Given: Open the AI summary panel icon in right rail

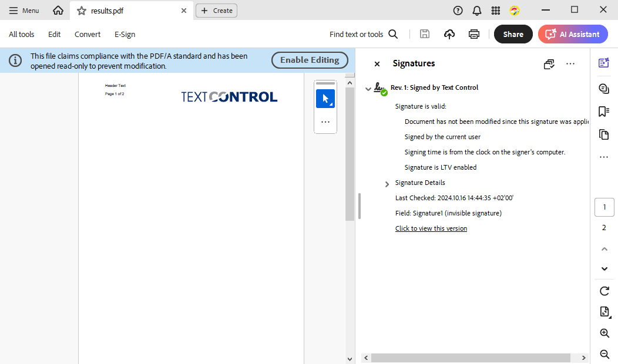Looking at the screenshot, I should click(604, 63).
